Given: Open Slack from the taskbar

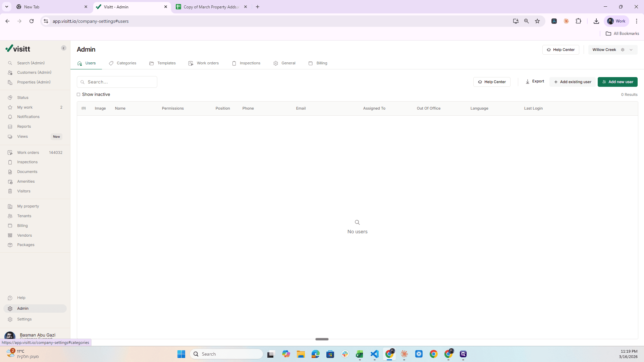Looking at the screenshot, I should 345,354.
